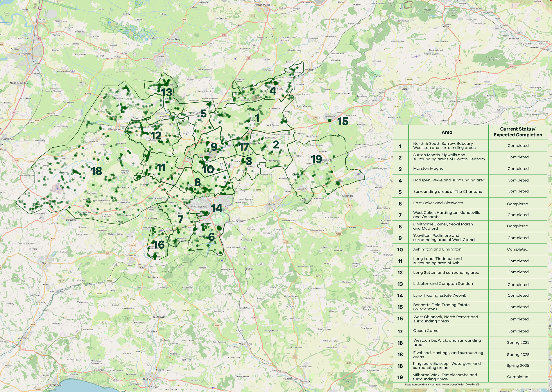
Task: Click the Ilminster town label on map
Action: 71,220
